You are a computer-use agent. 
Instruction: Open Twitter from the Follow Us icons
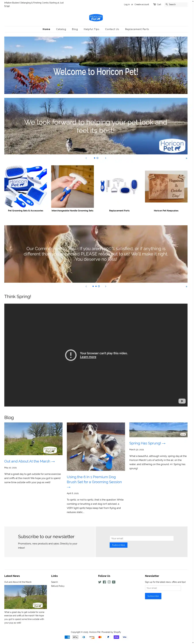tap(100, 582)
